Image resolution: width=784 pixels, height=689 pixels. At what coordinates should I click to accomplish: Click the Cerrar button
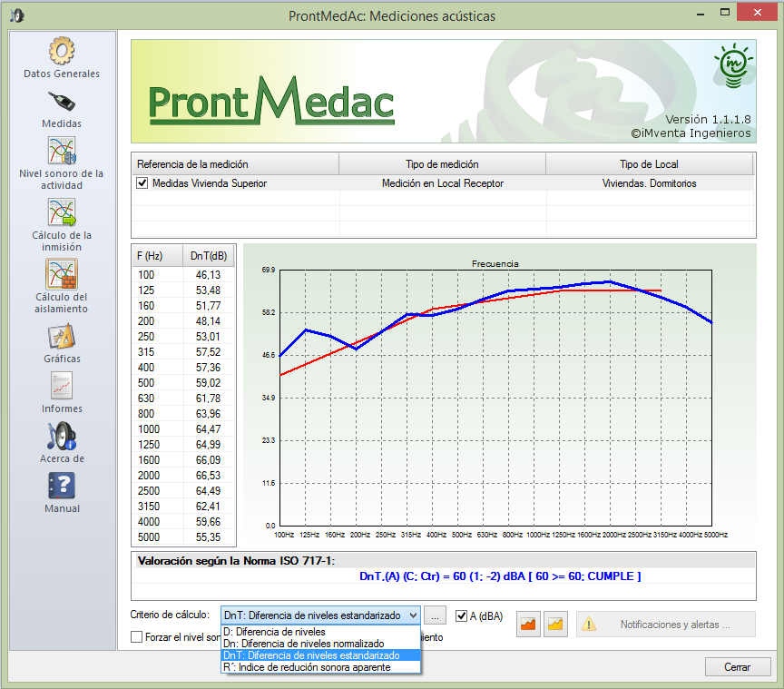[737, 667]
